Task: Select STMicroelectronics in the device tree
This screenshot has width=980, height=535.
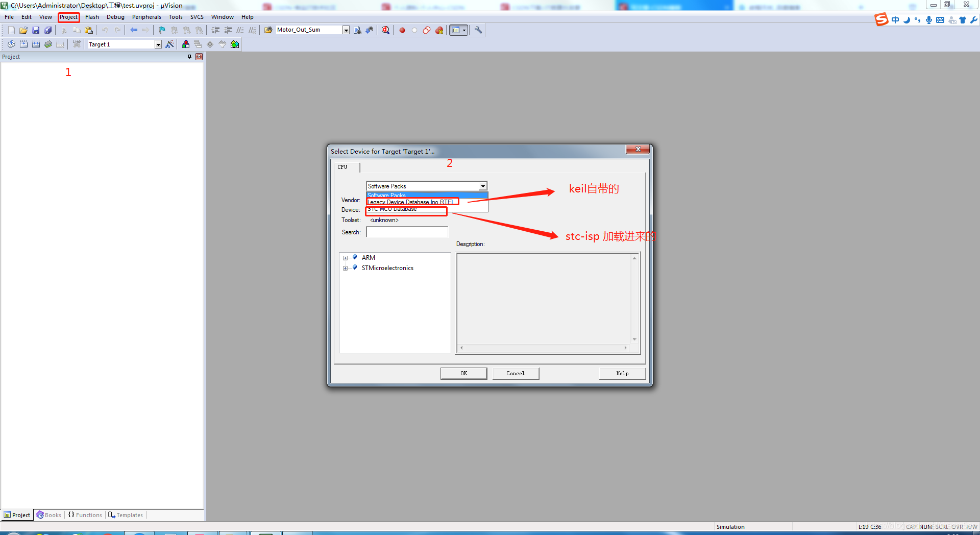Action: pyautogui.click(x=387, y=268)
